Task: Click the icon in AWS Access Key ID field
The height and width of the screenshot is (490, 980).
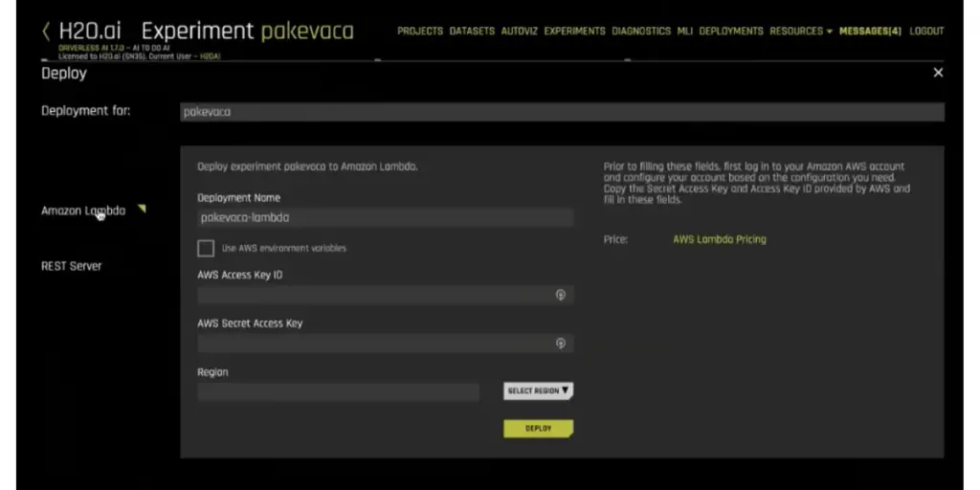Action: (561, 295)
